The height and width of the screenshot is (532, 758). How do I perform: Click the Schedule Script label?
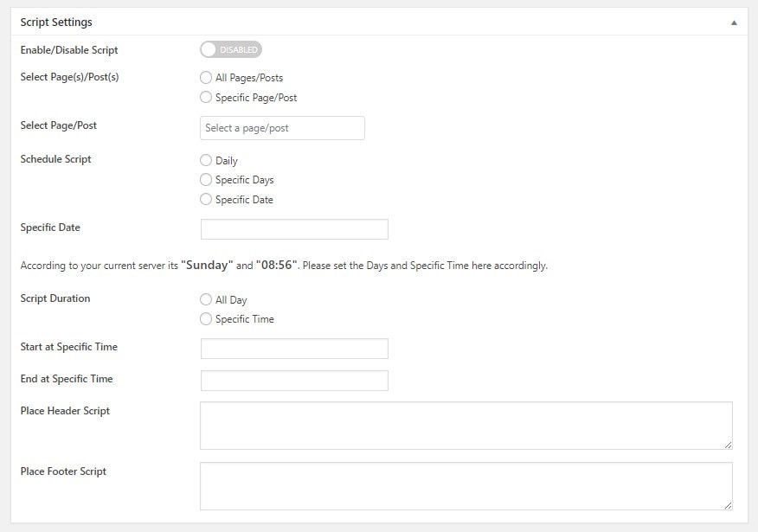click(x=55, y=159)
